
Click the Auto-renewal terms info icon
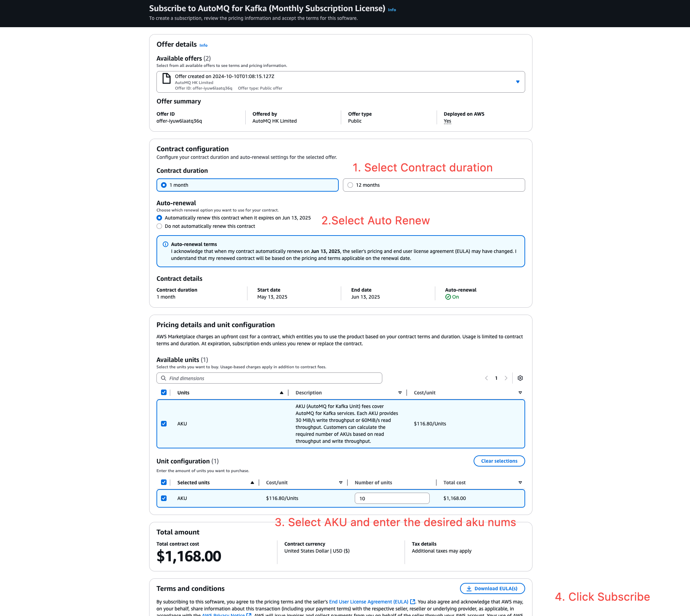click(x=166, y=244)
